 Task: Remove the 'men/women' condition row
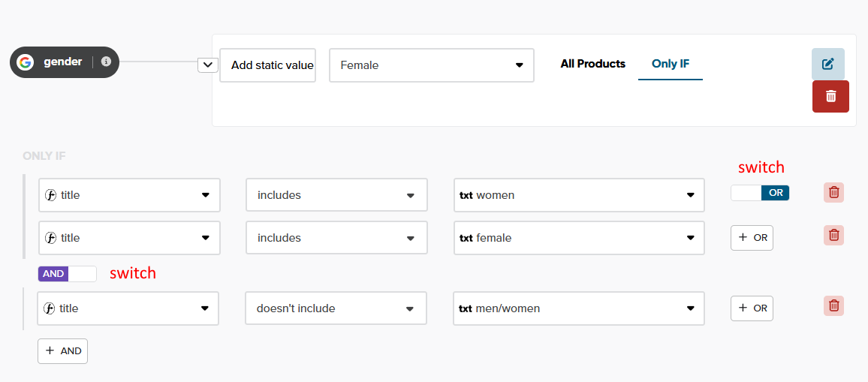833,305
